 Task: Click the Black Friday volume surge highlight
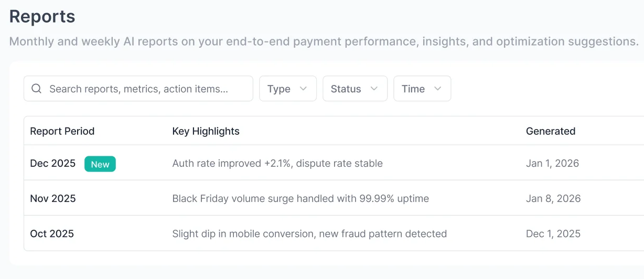300,198
